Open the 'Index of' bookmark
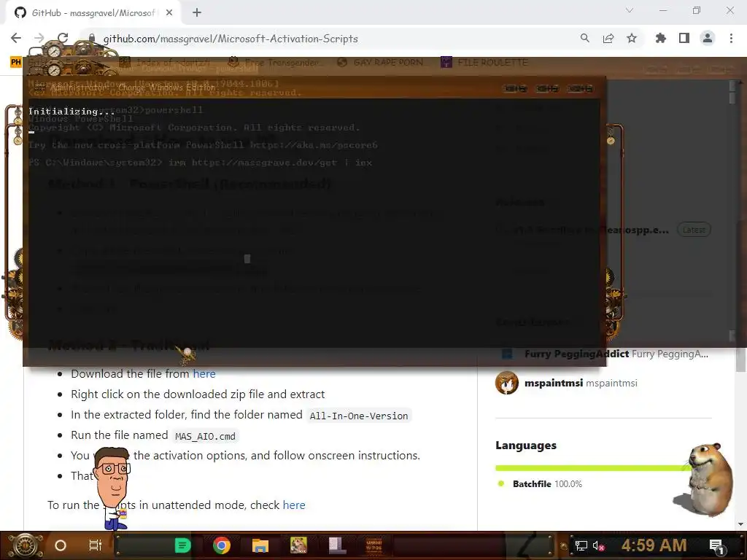This screenshot has width=747, height=560. point(164,63)
